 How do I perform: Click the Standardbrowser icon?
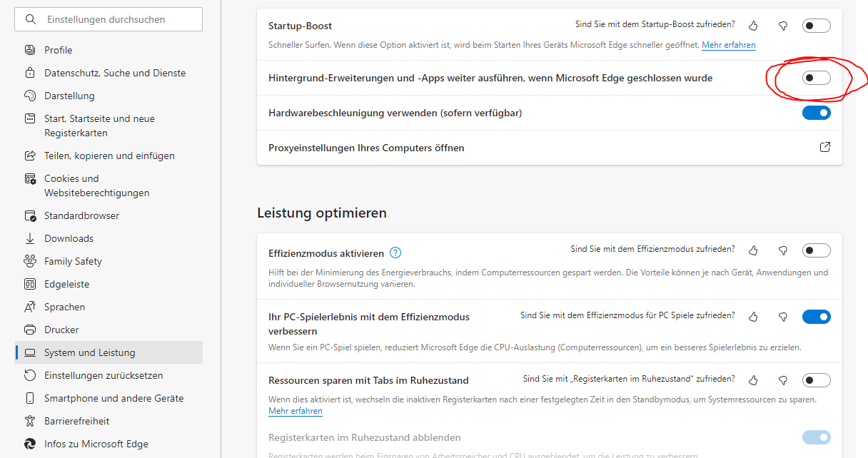point(30,215)
